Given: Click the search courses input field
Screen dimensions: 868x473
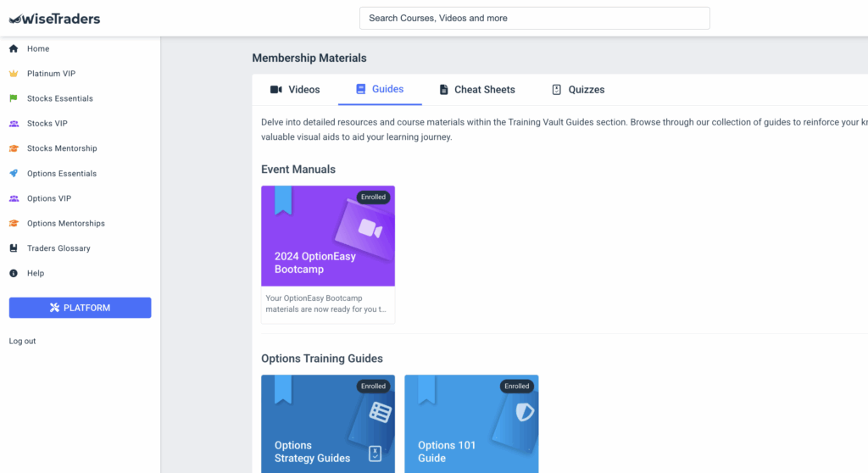Looking at the screenshot, I should [x=534, y=18].
